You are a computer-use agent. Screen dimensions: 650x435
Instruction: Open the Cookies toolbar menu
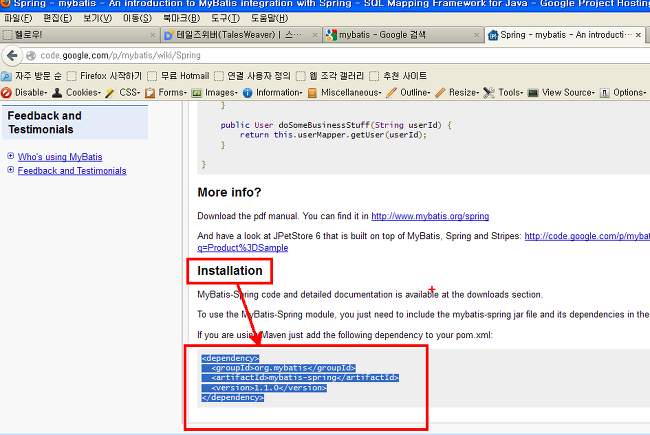[77, 92]
